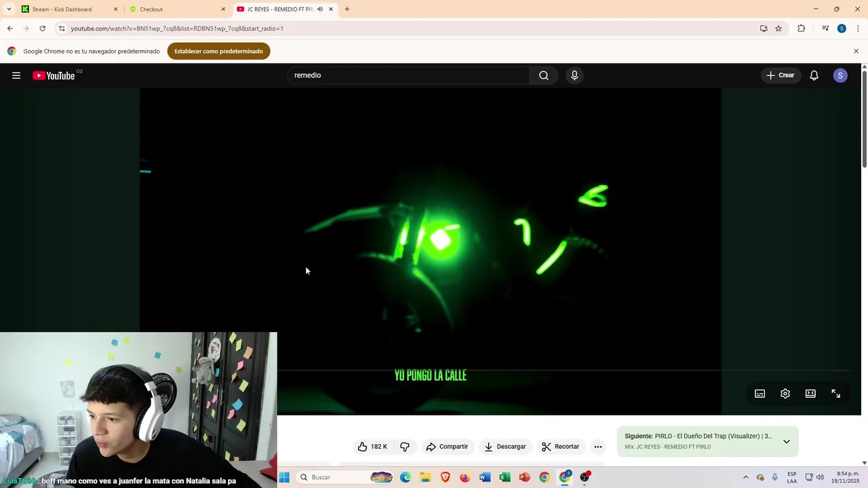This screenshot has width=868, height=488.
Task: Toggle subtitles in video player
Action: pos(760,394)
